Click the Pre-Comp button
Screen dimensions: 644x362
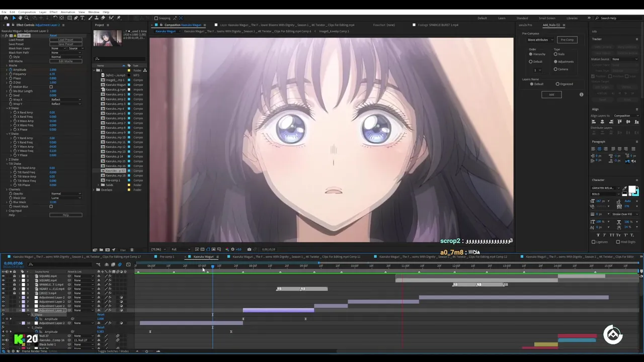(567, 40)
